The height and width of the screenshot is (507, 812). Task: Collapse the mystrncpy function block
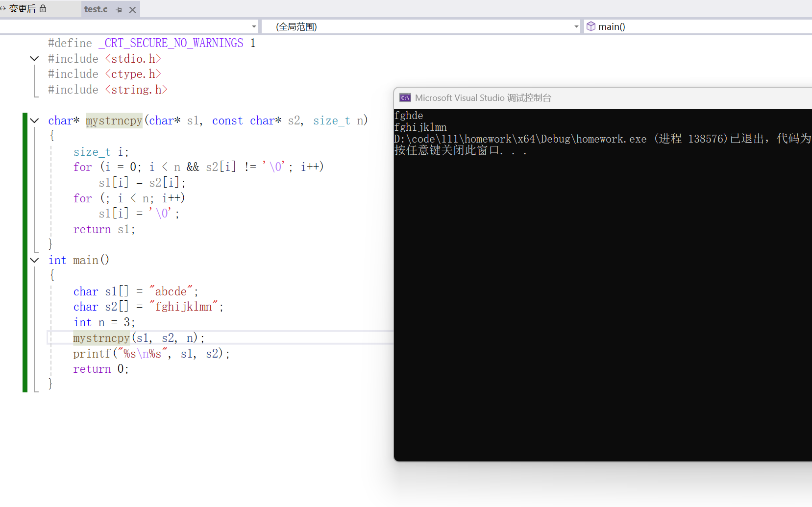click(x=34, y=121)
